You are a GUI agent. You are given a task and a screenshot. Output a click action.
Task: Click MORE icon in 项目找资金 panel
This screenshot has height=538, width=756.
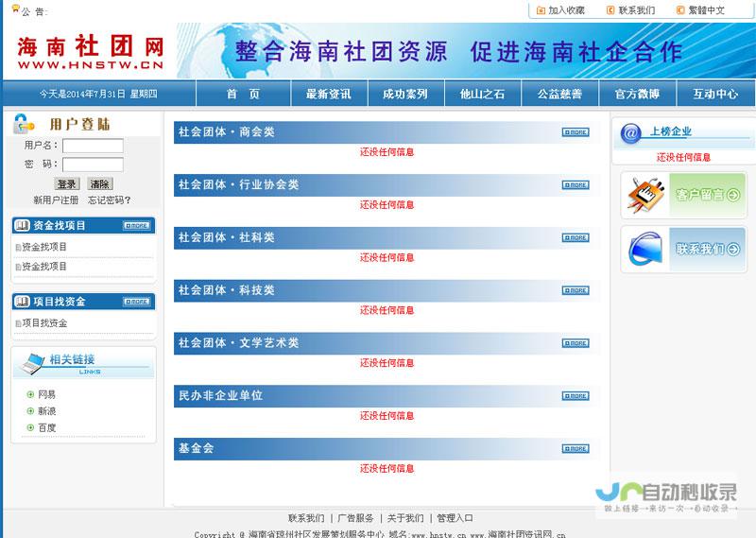[136, 302]
